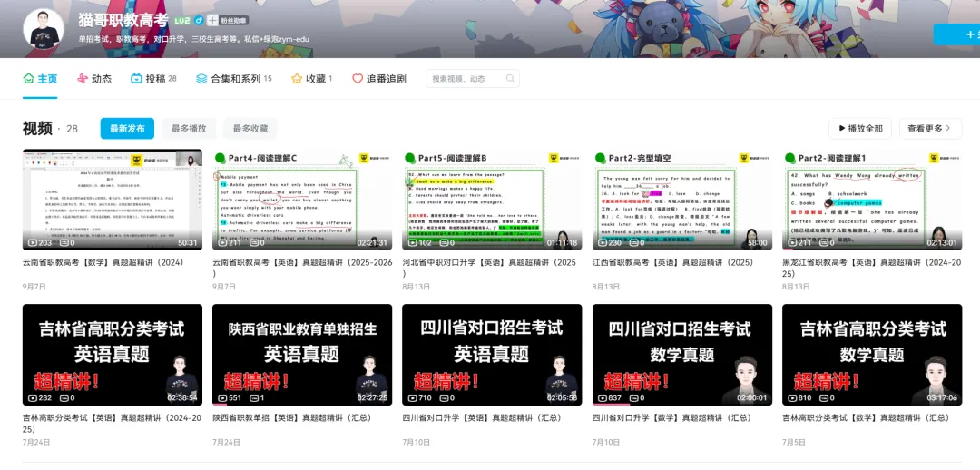The width and height of the screenshot is (980, 470).
Task: Click the search magnifier icon
Action: coord(510,79)
